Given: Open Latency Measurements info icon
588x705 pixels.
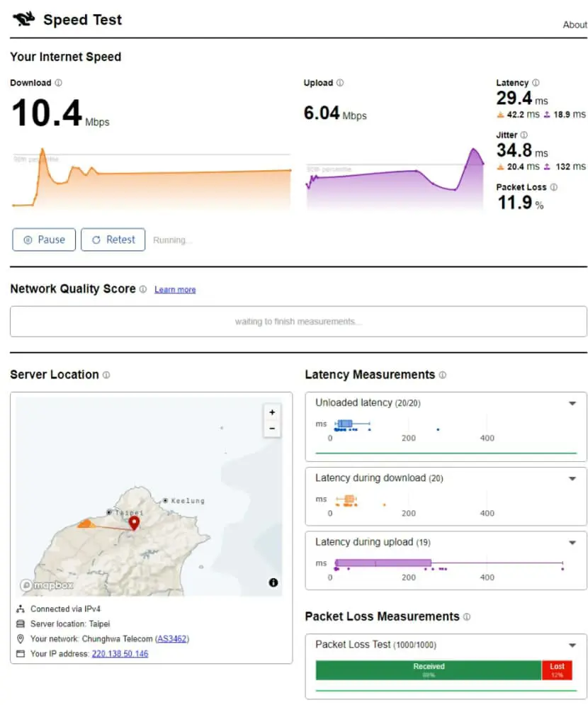Looking at the screenshot, I should coord(442,375).
